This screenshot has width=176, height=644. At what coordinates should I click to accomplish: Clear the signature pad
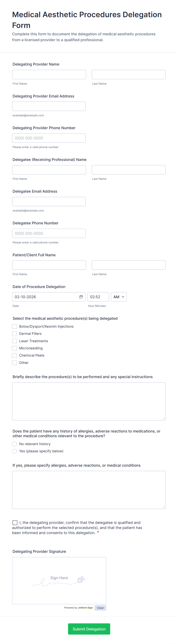100,608
